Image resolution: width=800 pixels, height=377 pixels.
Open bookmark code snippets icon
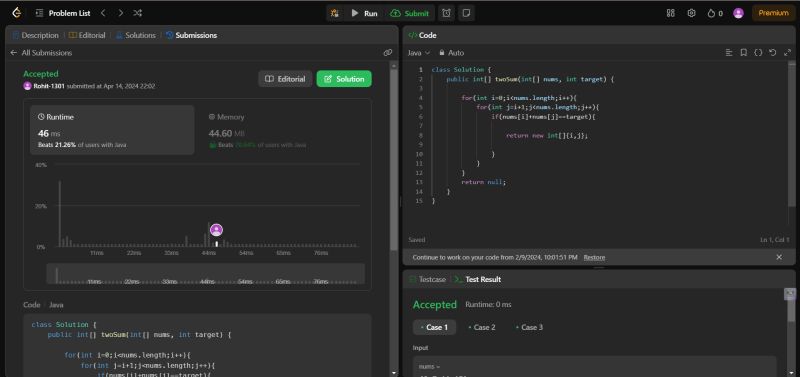743,53
